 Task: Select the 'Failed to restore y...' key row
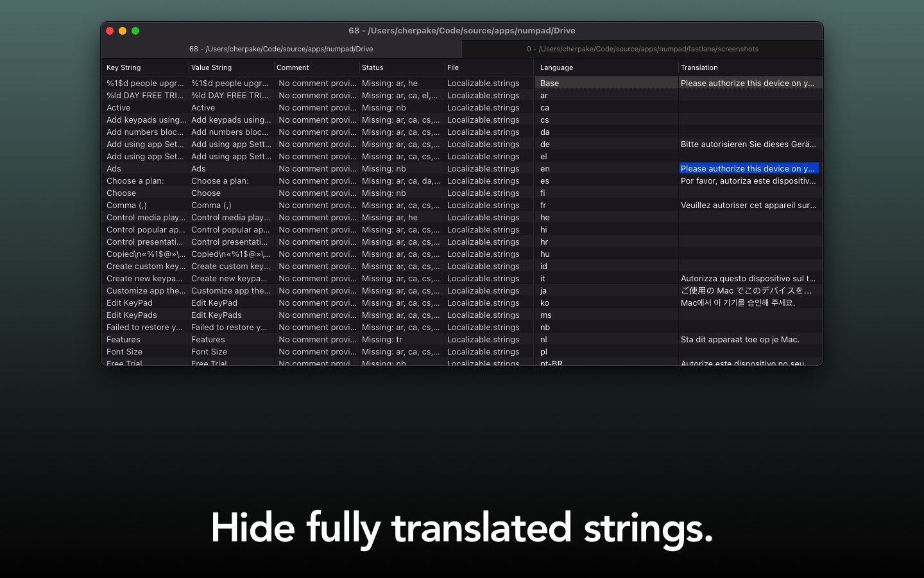318,327
